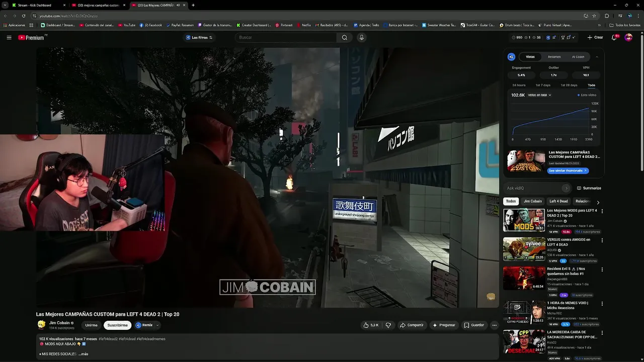Switch to Stream - Kick Dashboard browser tab
Screen dimensions: 644x362
tap(38, 5)
